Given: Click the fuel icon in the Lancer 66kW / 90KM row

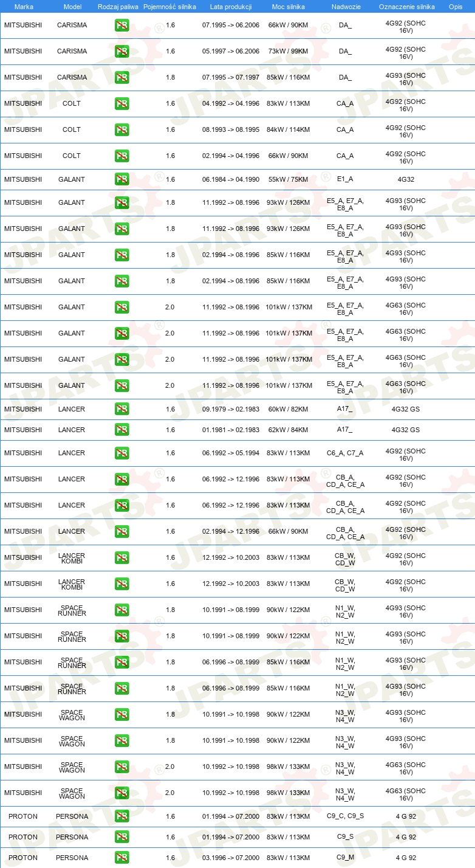Looking at the screenshot, I should pyautogui.click(x=121, y=532).
